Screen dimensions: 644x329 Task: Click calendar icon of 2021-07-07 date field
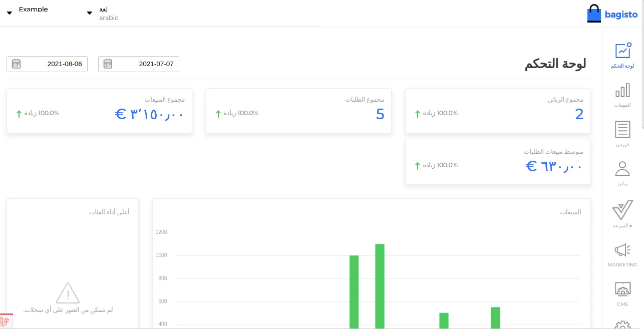[108, 64]
